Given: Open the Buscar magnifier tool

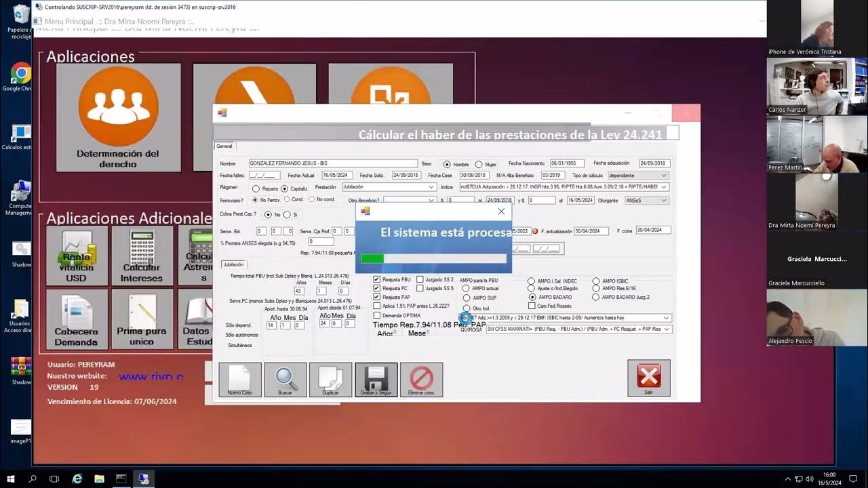Looking at the screenshot, I should pyautogui.click(x=285, y=379).
